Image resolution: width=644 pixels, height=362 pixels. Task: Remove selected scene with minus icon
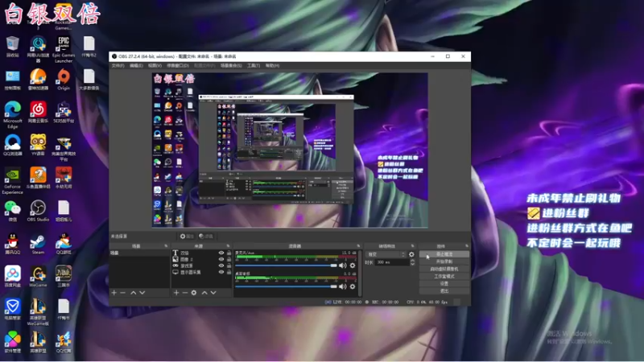pos(122,293)
